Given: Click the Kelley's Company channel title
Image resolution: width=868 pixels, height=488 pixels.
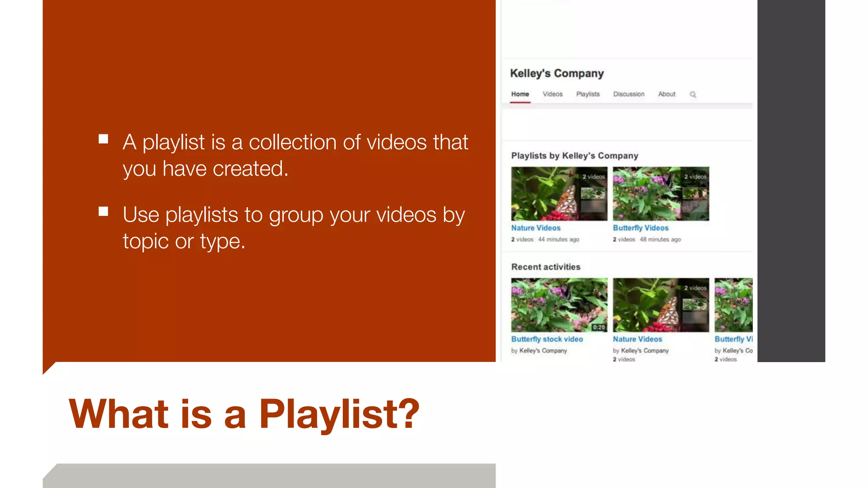Looking at the screenshot, I should pos(557,73).
